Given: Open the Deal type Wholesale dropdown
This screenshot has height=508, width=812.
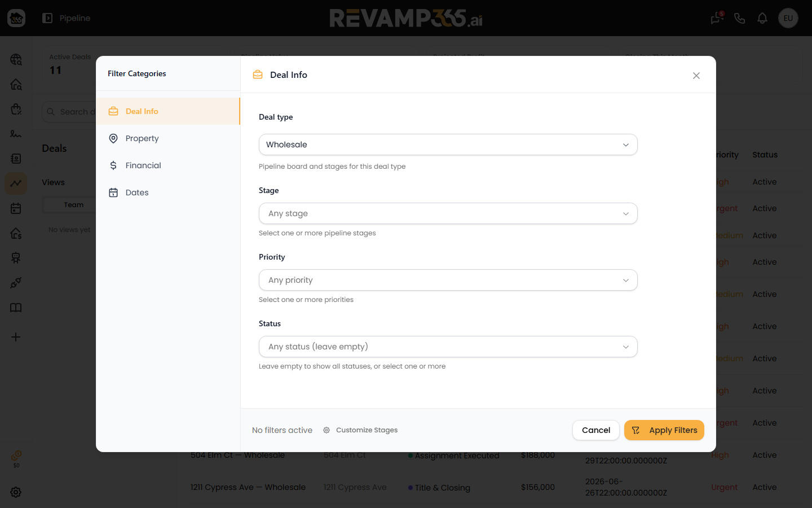Looking at the screenshot, I should click(448, 144).
